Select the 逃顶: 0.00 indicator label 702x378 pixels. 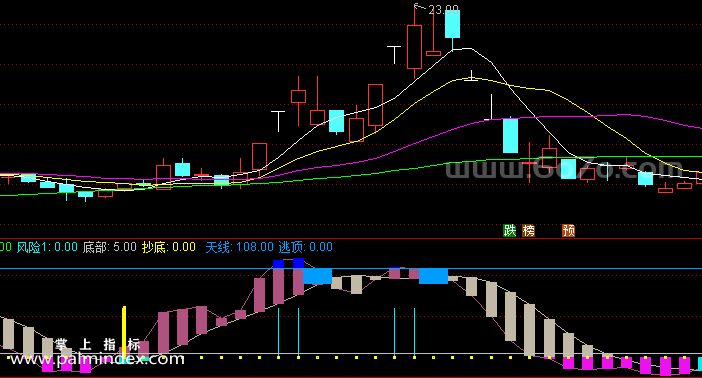point(306,247)
